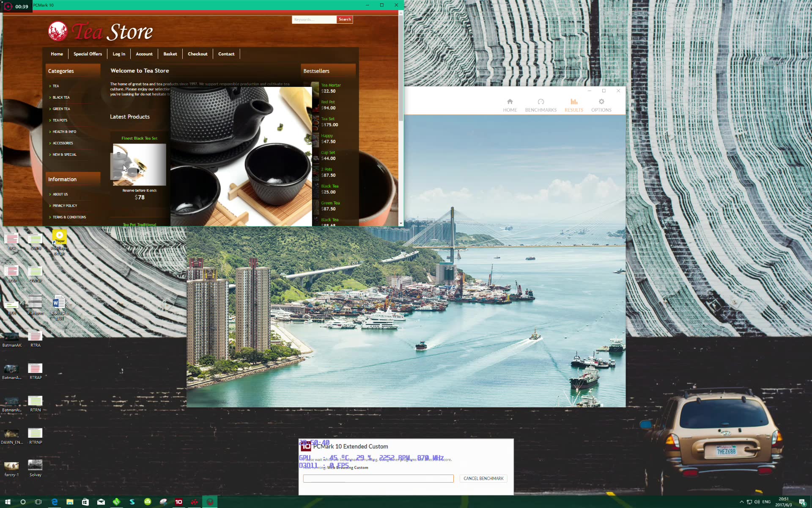Viewport: 812px width, 508px height.
Task: Open the GREEN TEA category link
Action: [x=61, y=109]
